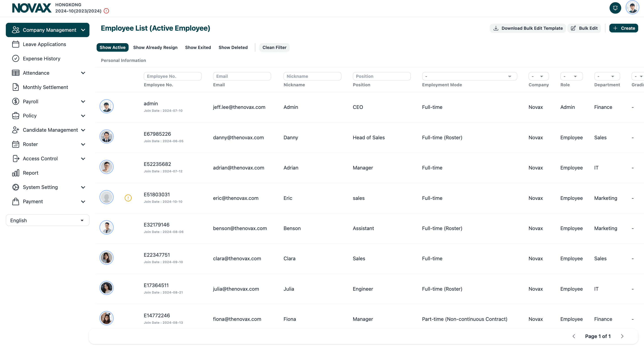Viewport: 644px width, 347px height.
Task: Click the Download Bulk Edit Template icon
Action: point(497,28)
